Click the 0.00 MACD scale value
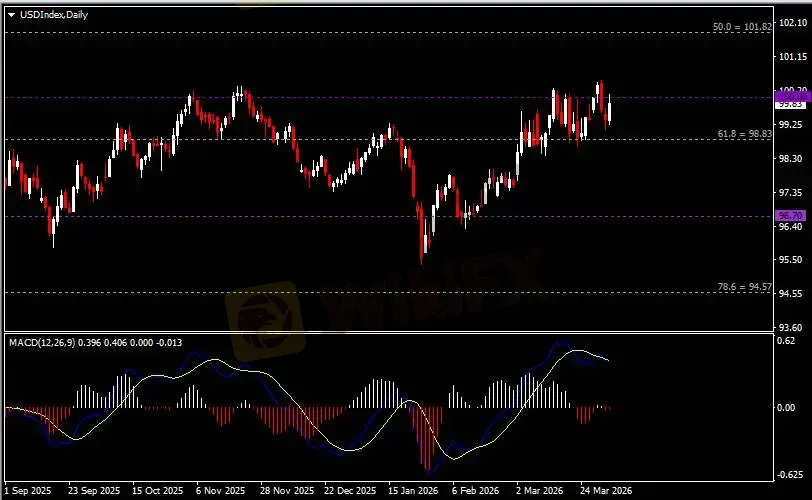This screenshot has width=812, height=500. (x=786, y=408)
